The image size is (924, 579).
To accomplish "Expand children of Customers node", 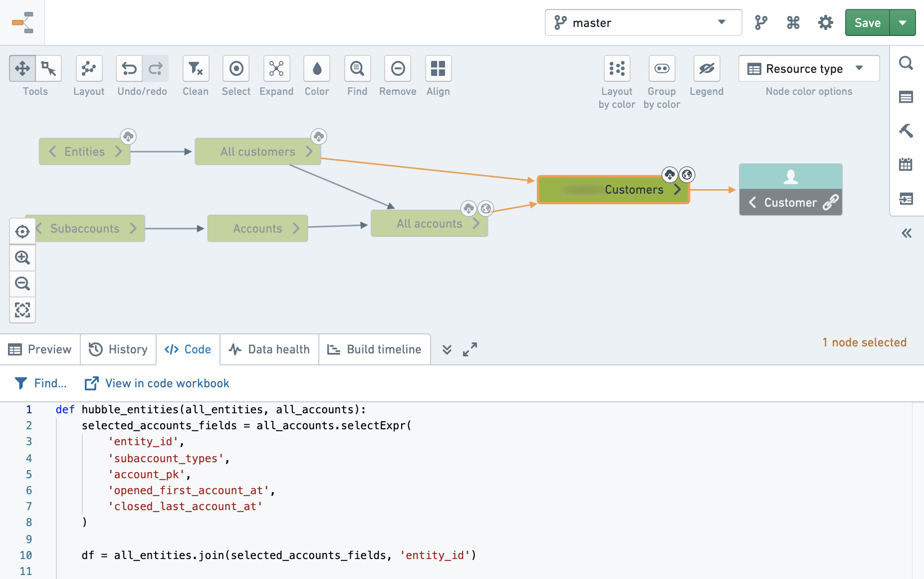I will (x=678, y=190).
